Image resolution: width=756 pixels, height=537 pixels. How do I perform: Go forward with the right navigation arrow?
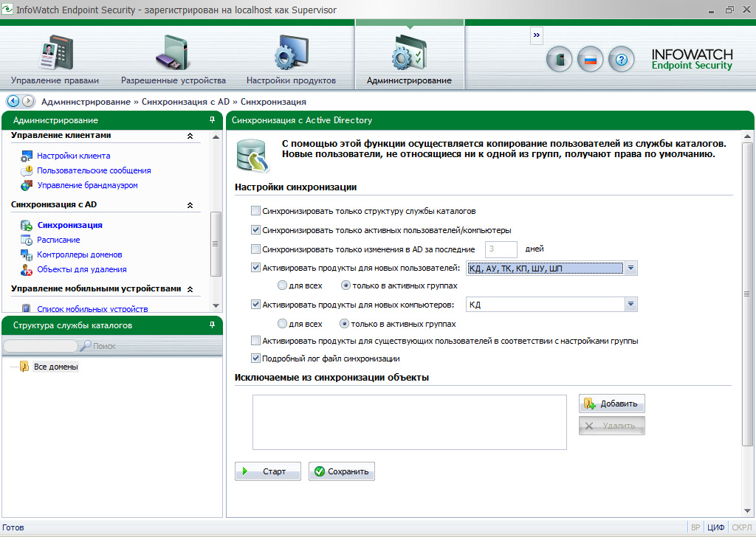click(29, 101)
